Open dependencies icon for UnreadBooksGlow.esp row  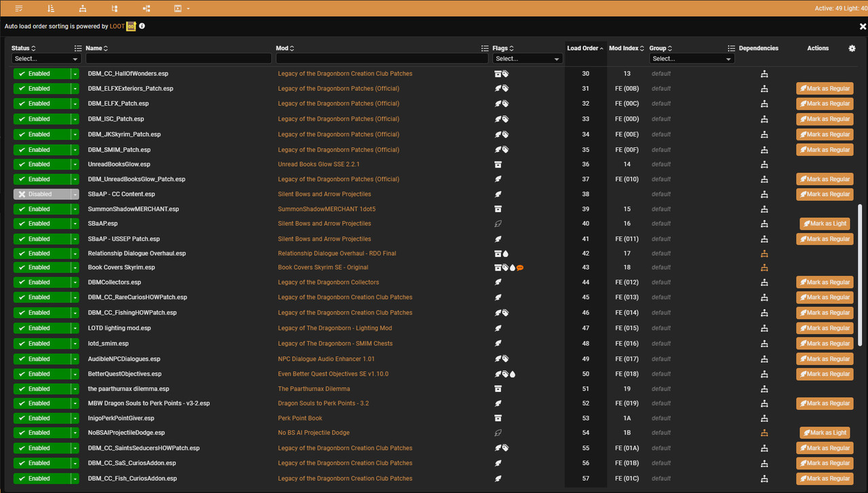click(x=764, y=164)
